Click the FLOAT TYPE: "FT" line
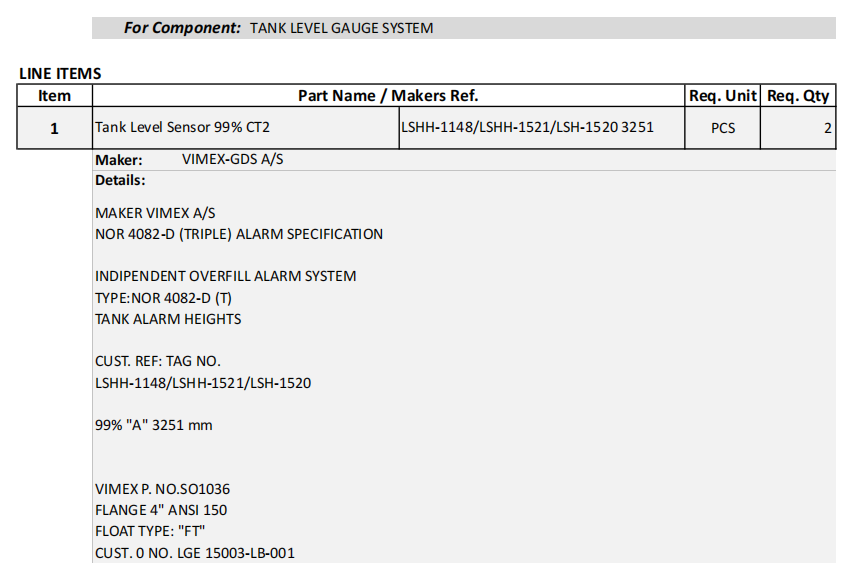Image resolution: width=846 pixels, height=563 pixels. (151, 531)
